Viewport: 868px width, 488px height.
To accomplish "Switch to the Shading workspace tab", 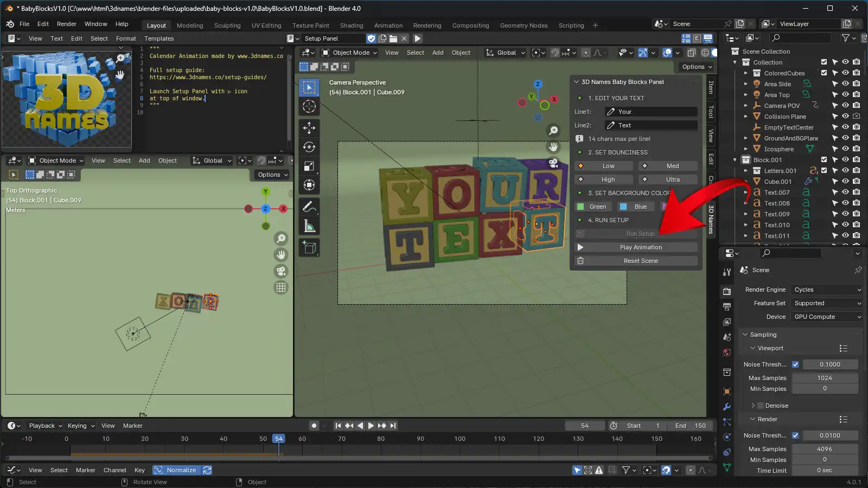I will click(352, 25).
